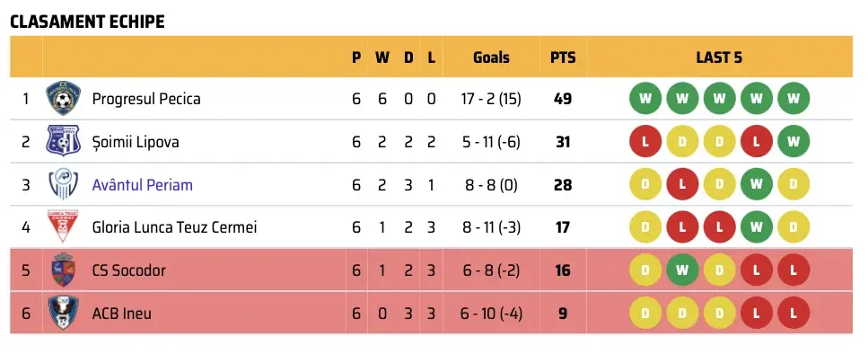Image resolution: width=868 pixels, height=354 pixels.
Task: Click Progresul Pecica's 49 points value
Action: 563,99
